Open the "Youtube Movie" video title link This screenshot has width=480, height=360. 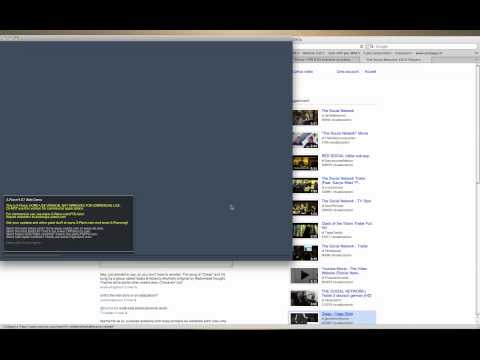(x=344, y=271)
